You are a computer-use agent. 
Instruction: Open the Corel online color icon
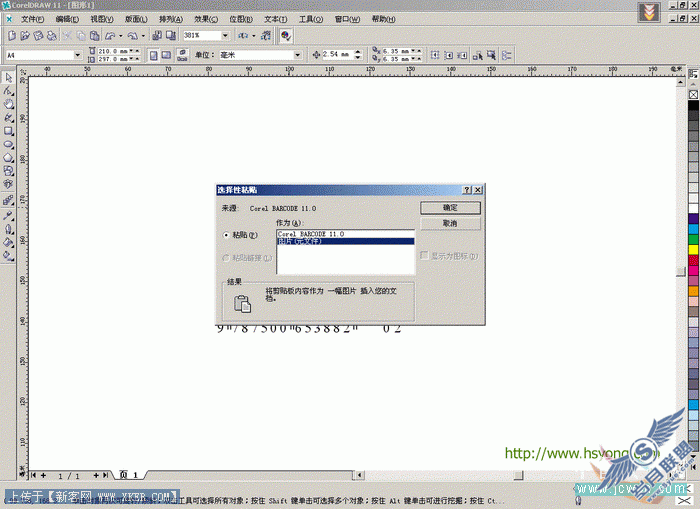(286, 35)
